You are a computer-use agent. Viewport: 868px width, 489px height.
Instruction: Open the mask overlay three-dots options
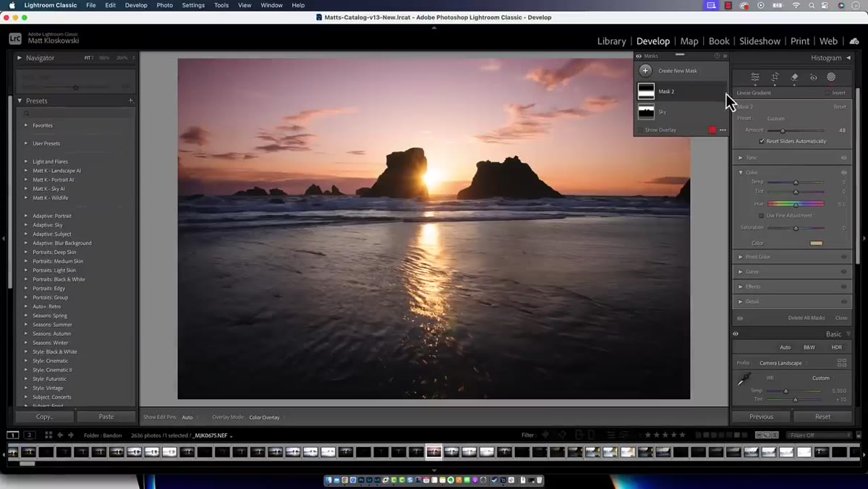point(723,130)
